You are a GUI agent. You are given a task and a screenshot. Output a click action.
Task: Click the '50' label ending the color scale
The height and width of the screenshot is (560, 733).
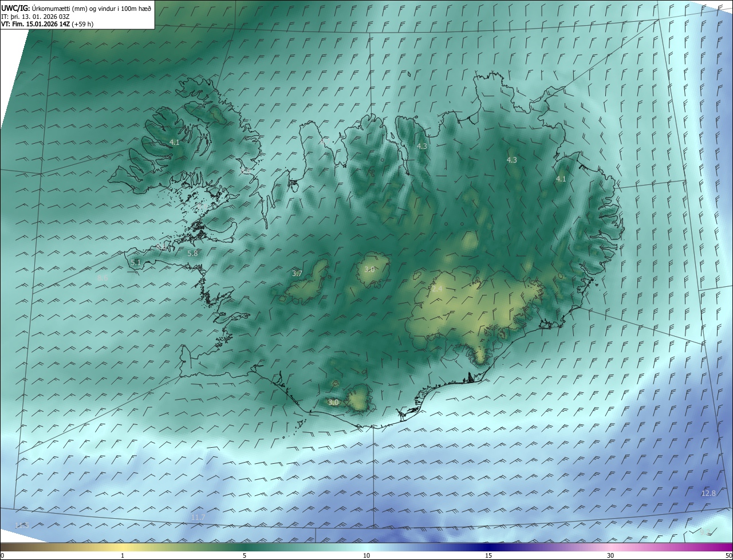(x=728, y=556)
